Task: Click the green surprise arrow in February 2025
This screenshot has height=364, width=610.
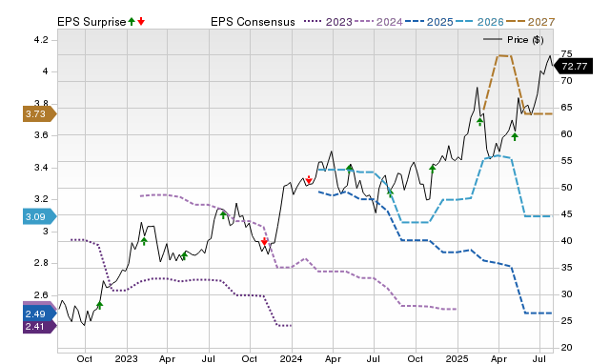Action: (480, 122)
